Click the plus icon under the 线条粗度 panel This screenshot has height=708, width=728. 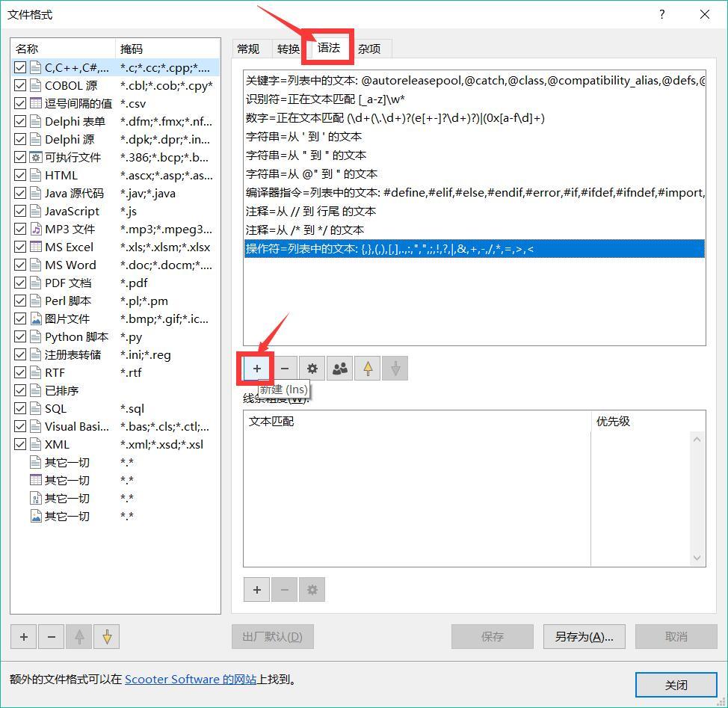pyautogui.click(x=256, y=590)
